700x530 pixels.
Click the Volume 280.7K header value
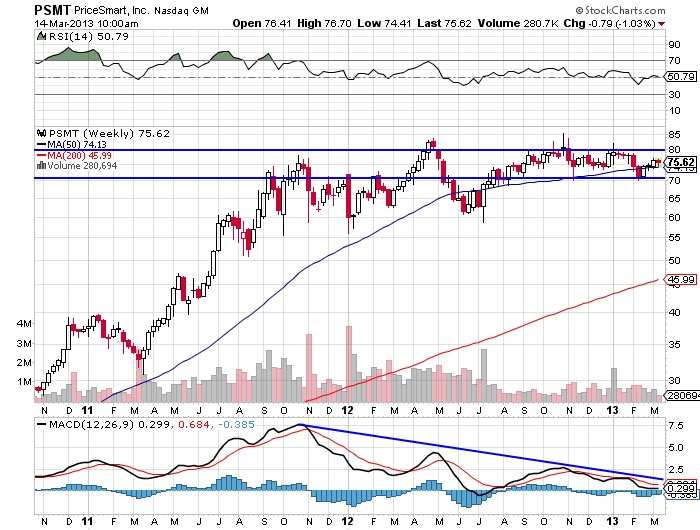(x=518, y=23)
